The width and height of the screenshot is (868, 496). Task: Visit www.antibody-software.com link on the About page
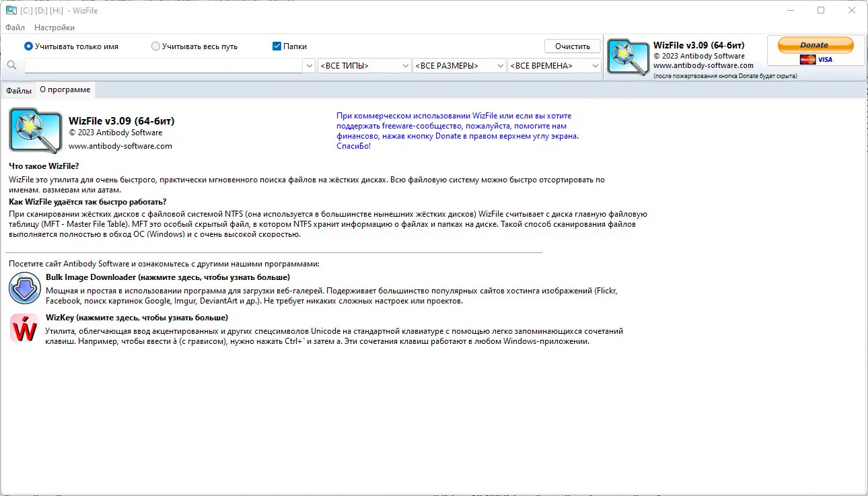[x=120, y=146]
